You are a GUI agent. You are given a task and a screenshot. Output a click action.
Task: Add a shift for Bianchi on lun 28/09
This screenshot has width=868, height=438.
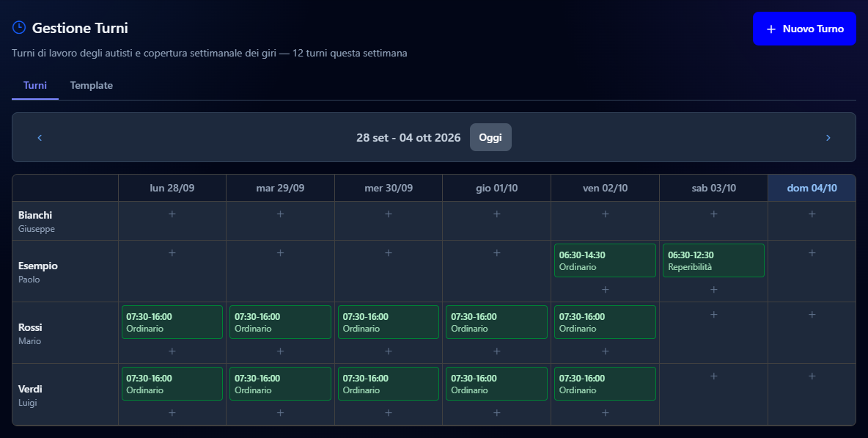point(172,214)
